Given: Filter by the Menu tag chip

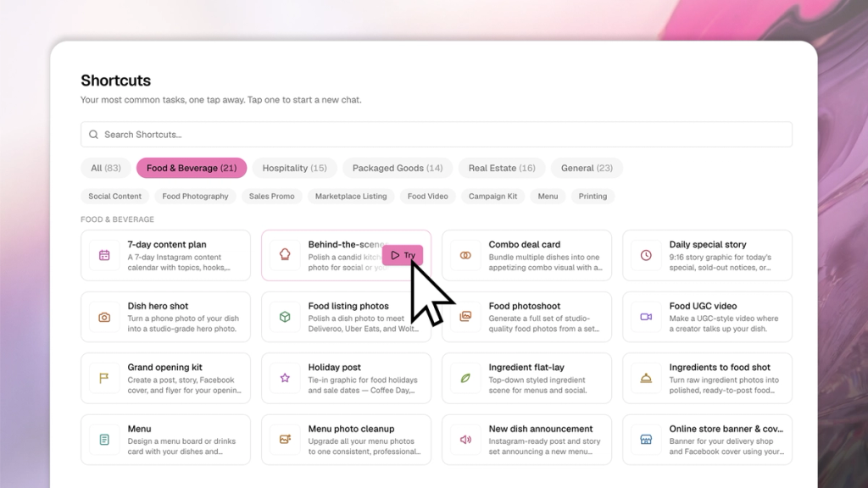Looking at the screenshot, I should (x=548, y=196).
